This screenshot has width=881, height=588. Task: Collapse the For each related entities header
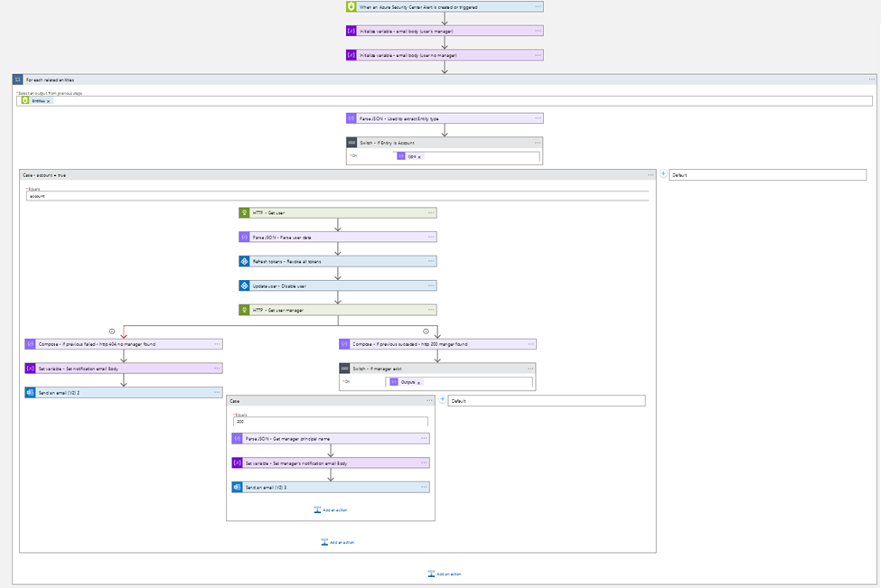(x=445, y=79)
